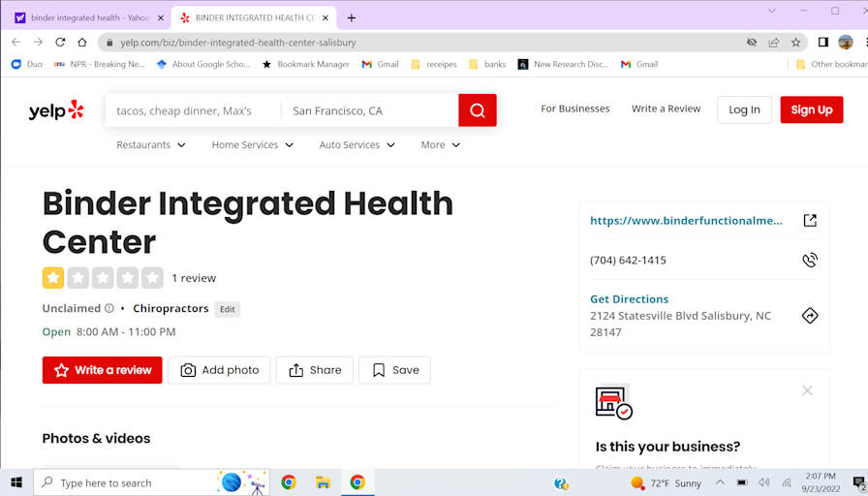This screenshot has width=868, height=496.
Task: Open the Write a Review header link
Action: tap(666, 109)
